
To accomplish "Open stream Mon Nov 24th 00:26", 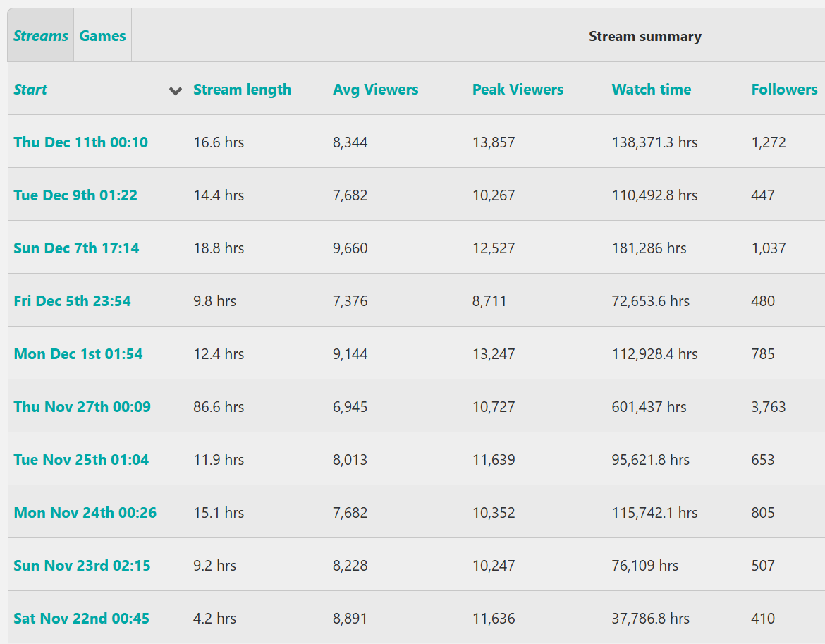I will click(85, 513).
